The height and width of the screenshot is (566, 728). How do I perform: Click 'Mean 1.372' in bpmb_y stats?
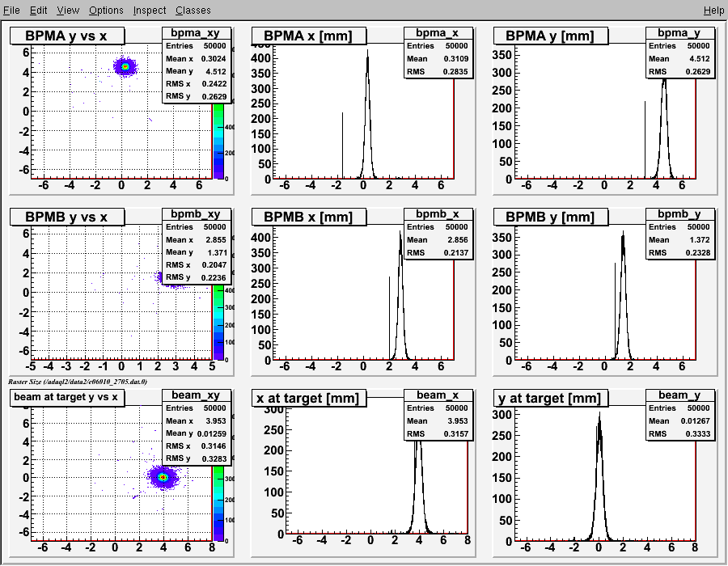click(679, 240)
